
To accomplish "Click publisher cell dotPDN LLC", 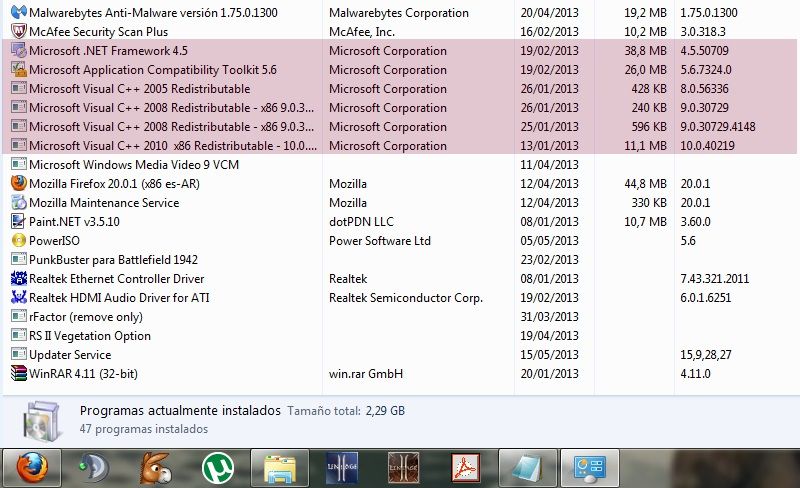I will point(361,222).
